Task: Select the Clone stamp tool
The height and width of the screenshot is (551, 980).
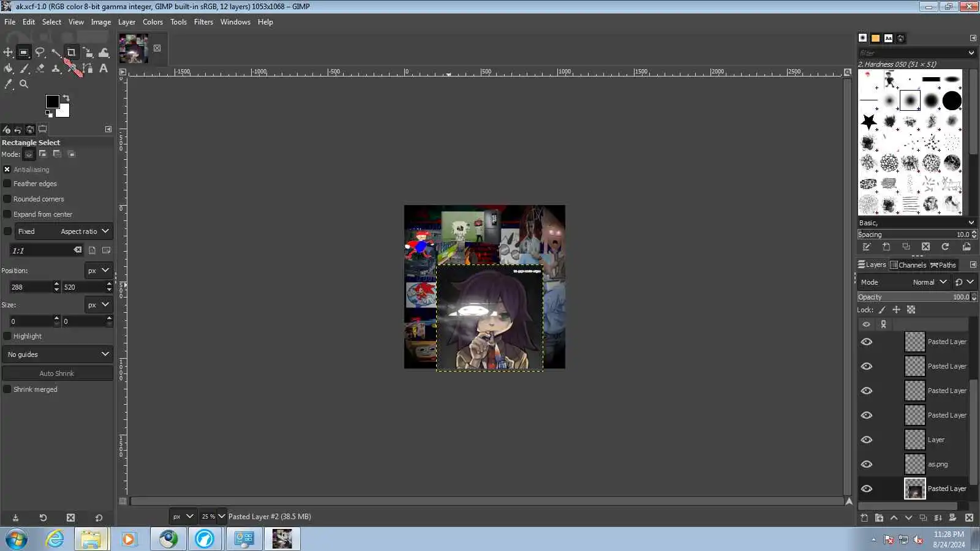Action: (x=56, y=69)
